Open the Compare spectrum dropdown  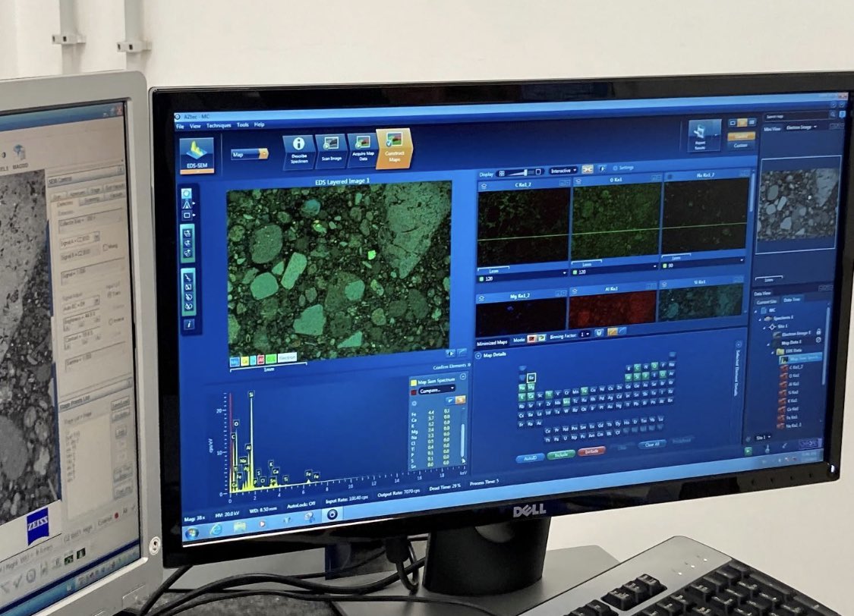coord(436,390)
